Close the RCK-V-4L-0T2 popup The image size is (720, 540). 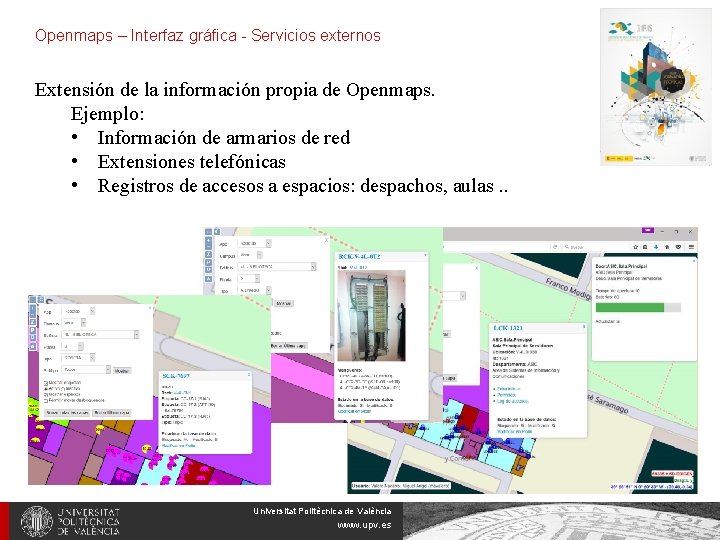(425, 255)
